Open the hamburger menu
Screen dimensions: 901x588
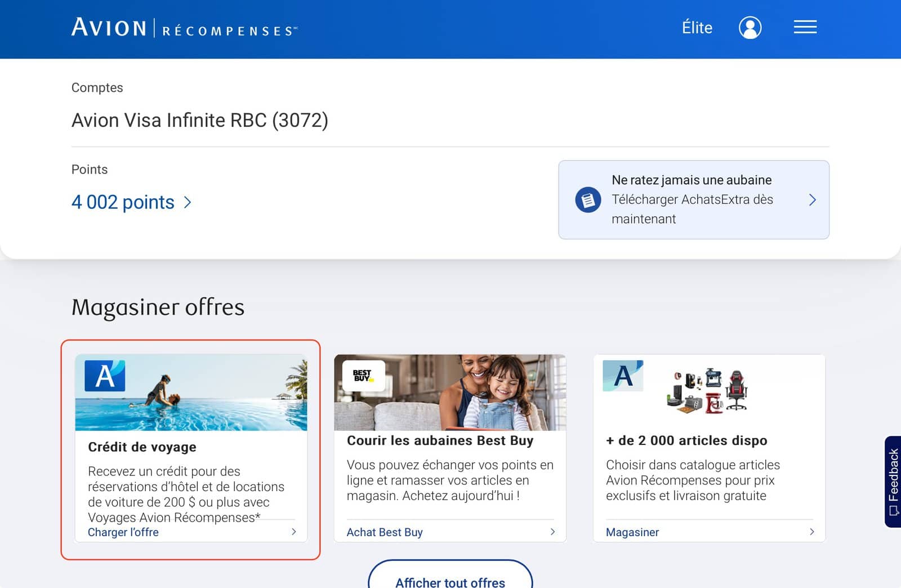pos(805,27)
